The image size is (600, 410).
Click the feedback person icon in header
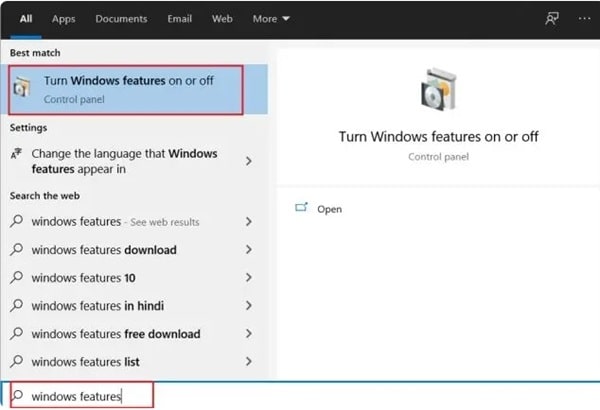coord(551,18)
